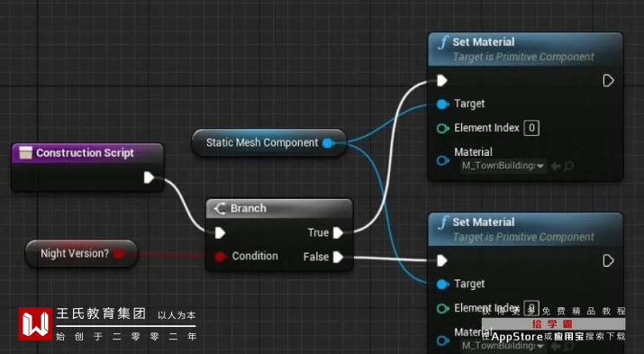The image size is (644, 354).
Task: Edit upper Set Material Element Index value
Action: tap(531, 128)
